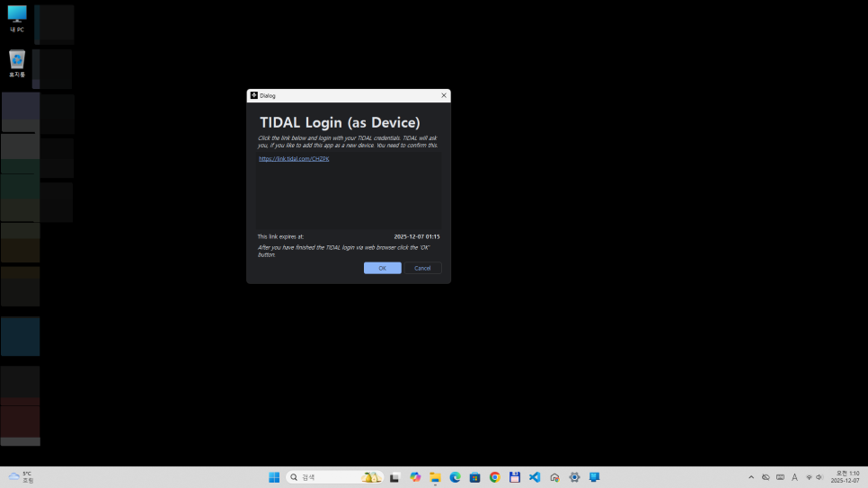Toggle the IME 'A' input mode indicator
Screen dimensions: 868x488
794,477
